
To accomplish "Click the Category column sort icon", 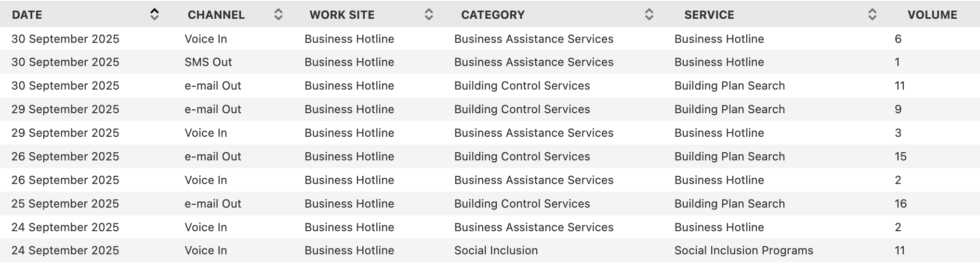I will [649, 14].
